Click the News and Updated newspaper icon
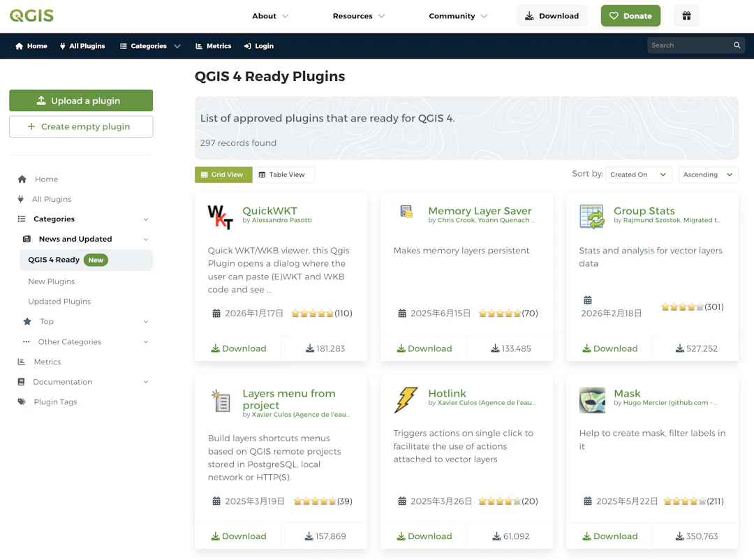 point(27,239)
